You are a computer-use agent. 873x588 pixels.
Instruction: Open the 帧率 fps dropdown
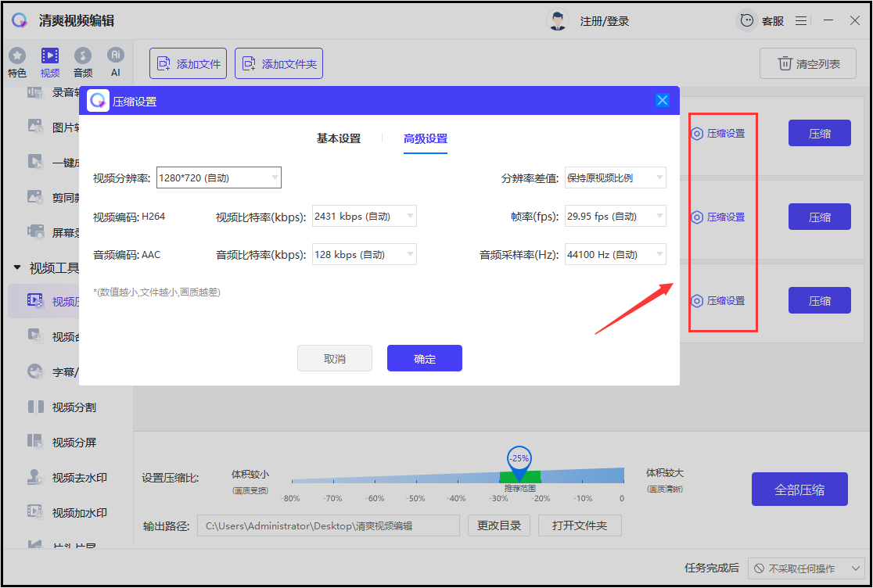click(x=615, y=217)
